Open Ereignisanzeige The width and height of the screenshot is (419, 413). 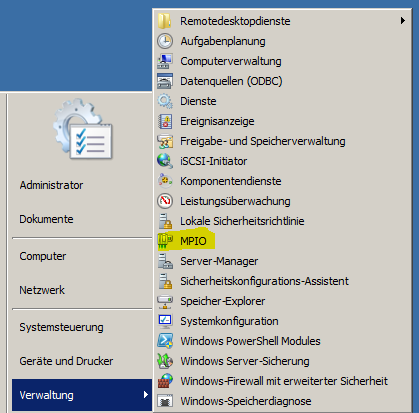(x=282, y=121)
